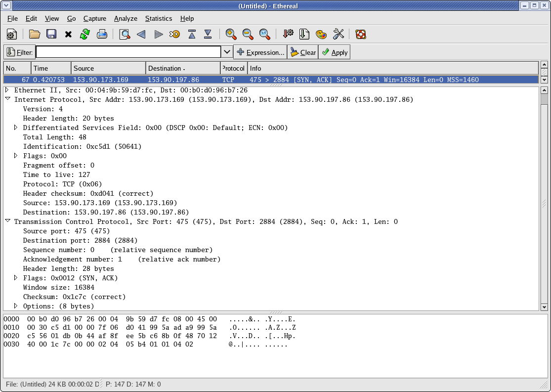Collapse the Internet Protocol tree node

7,99
